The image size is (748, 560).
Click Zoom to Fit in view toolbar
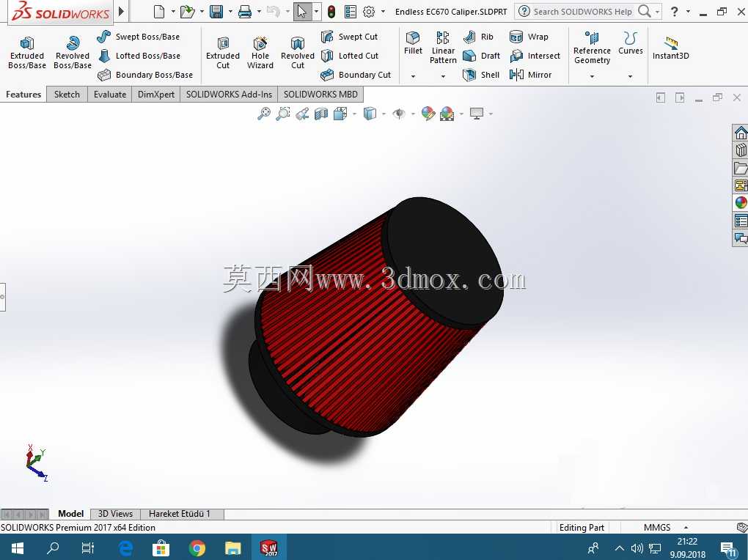tap(264, 114)
